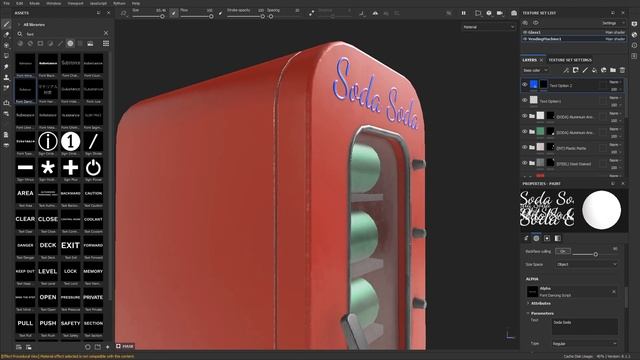Open the Help menu

(136, 3)
